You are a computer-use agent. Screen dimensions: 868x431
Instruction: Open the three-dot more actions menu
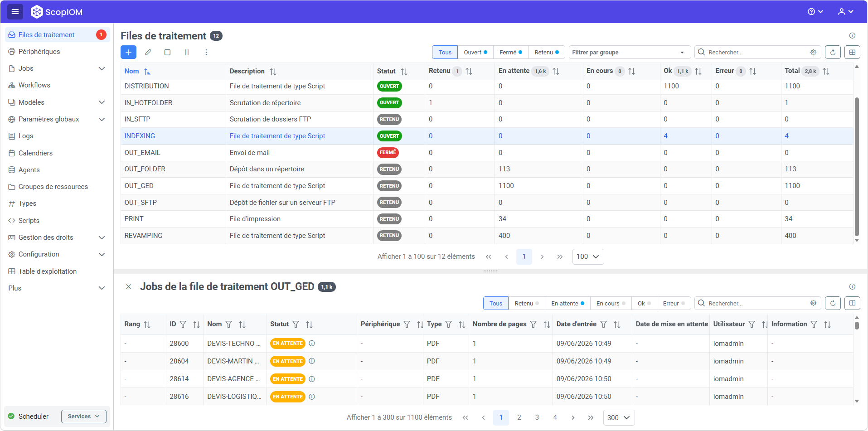tap(206, 52)
